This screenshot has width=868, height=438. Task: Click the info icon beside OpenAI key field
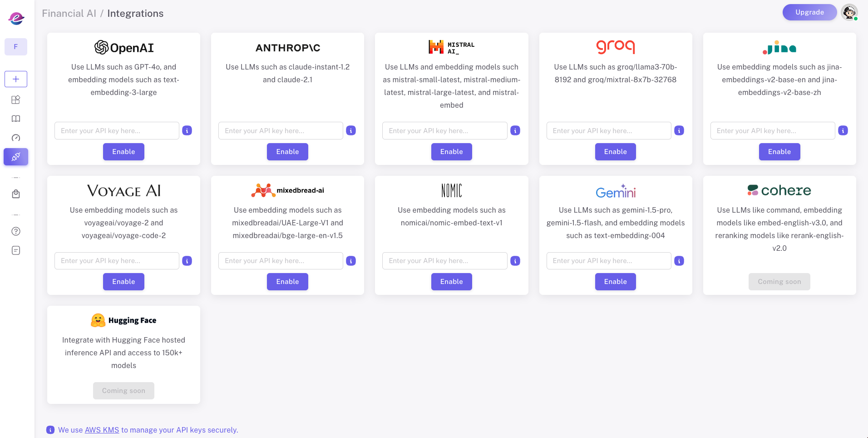[x=187, y=131]
